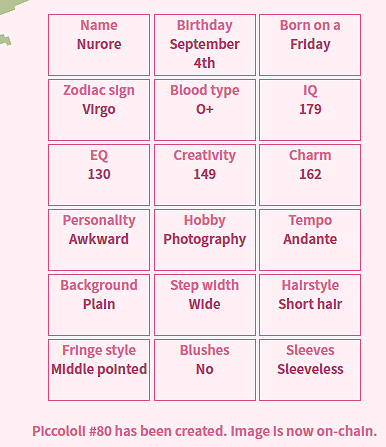Select the Zodiac sign Virgo card
The image size is (386, 447).
pos(99,110)
